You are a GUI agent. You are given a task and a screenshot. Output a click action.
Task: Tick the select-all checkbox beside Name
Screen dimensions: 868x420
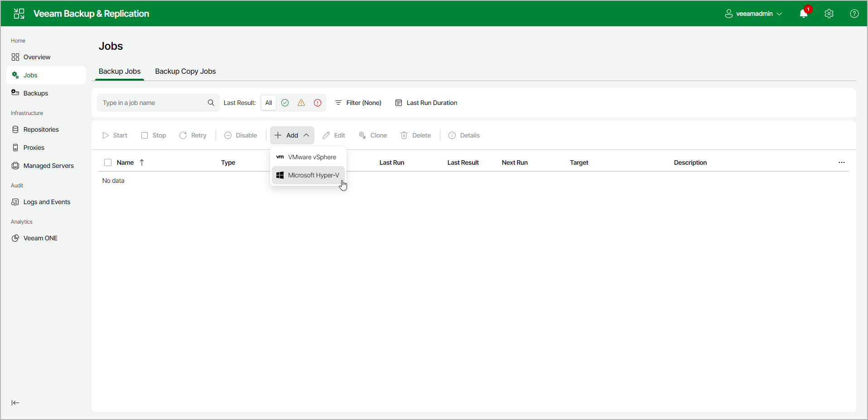pyautogui.click(x=108, y=162)
